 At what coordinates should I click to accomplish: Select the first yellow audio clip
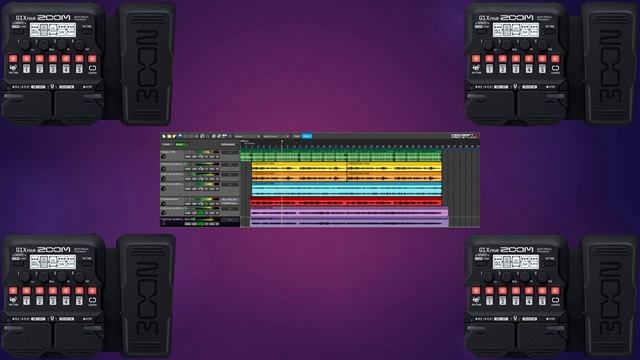tap(299, 167)
